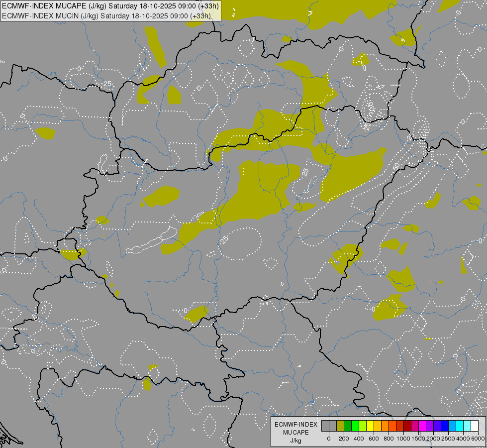Screen dimensions: 487x448
Task: Click the ECMWF-INDEX MUCIN title line
Action: pos(106,15)
